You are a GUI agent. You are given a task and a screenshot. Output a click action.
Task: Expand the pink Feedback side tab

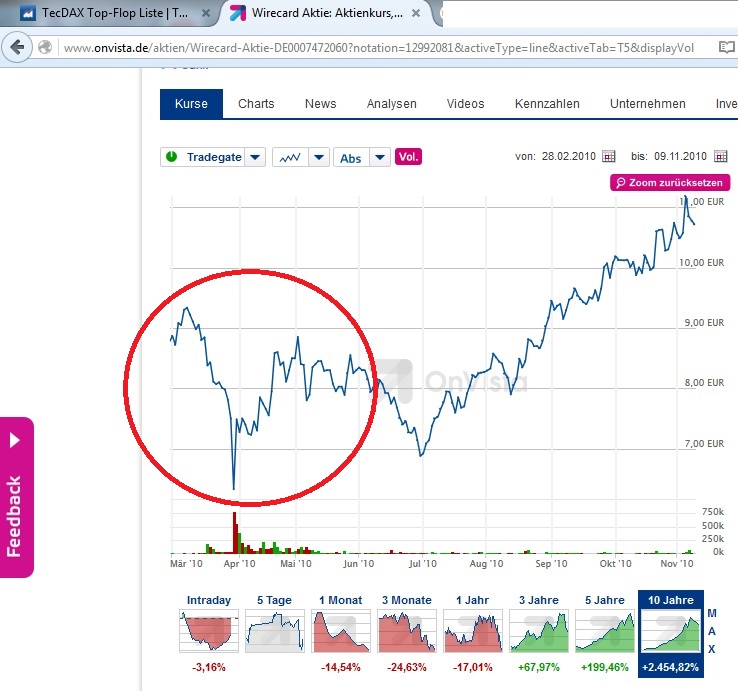pyautogui.click(x=16, y=497)
